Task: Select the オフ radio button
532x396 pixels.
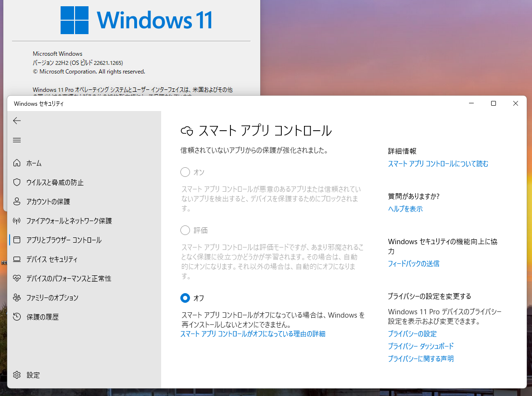Action: click(185, 298)
